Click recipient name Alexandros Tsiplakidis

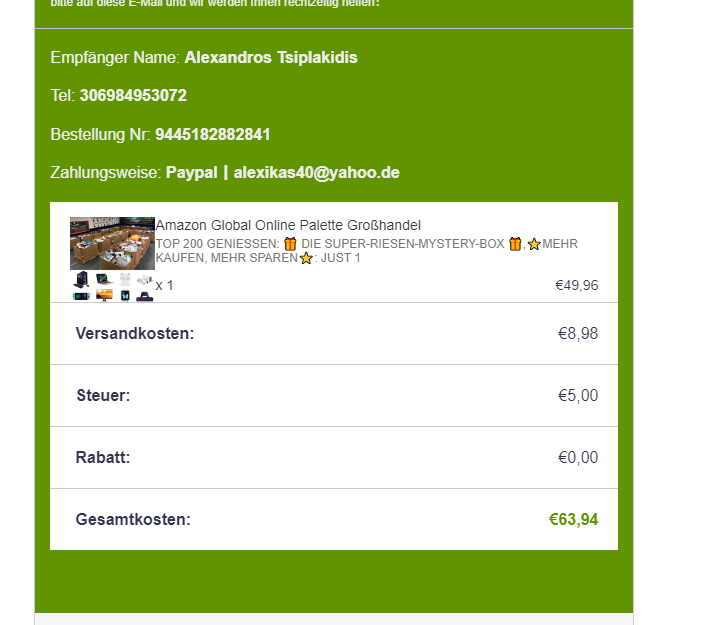(x=271, y=58)
